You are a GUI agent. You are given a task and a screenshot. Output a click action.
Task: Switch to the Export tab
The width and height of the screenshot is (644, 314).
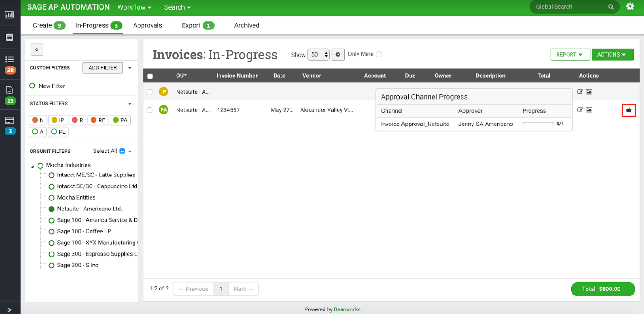[x=198, y=25]
